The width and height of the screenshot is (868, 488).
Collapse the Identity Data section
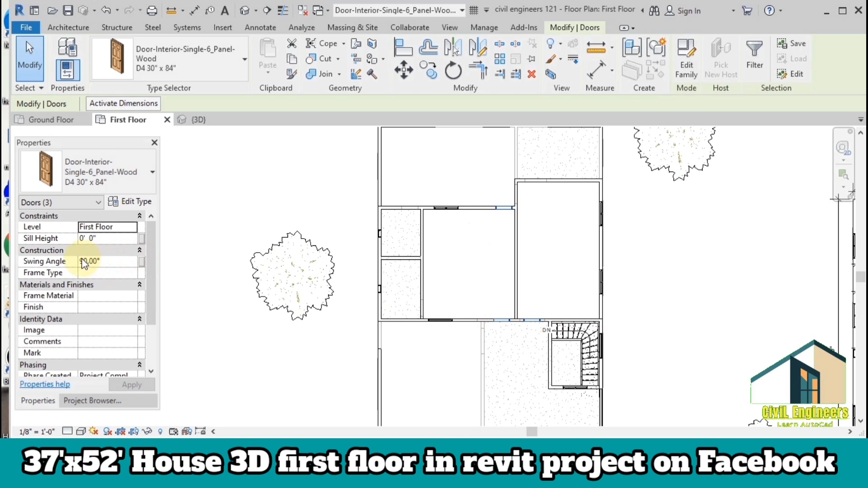(x=140, y=319)
